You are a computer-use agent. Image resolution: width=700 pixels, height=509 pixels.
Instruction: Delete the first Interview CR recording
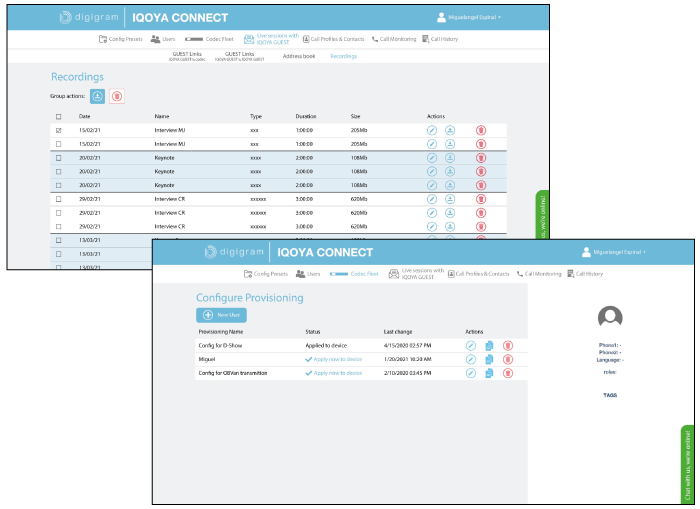(481, 199)
